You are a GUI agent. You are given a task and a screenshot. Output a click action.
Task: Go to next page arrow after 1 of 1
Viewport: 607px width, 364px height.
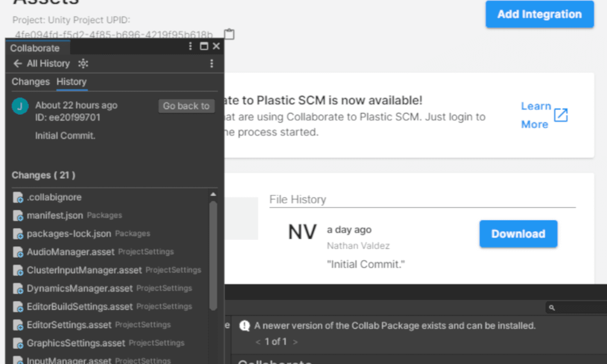pyautogui.click(x=295, y=342)
